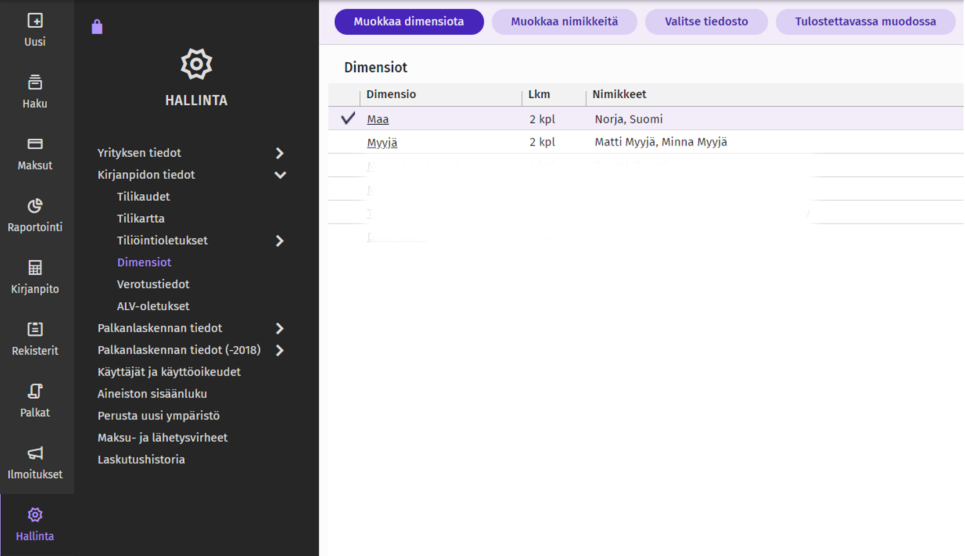
Task: Click Kirjanpidon tiedot menu label
Action: click(x=146, y=175)
